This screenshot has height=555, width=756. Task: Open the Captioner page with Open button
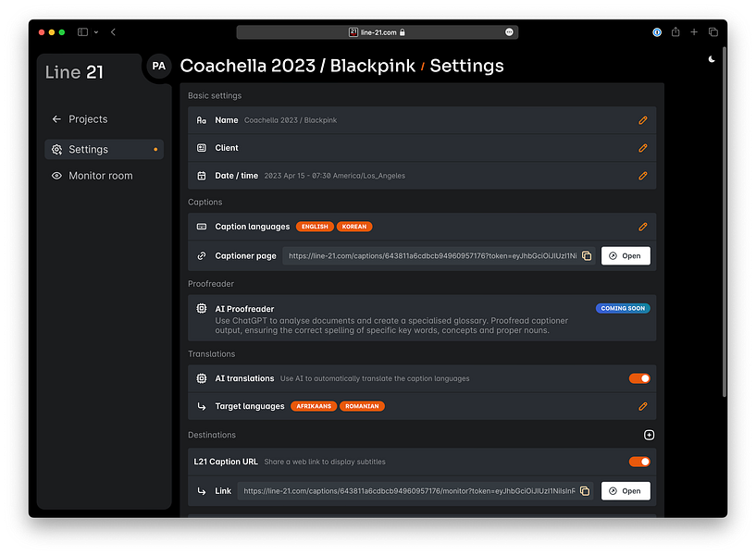click(x=626, y=256)
